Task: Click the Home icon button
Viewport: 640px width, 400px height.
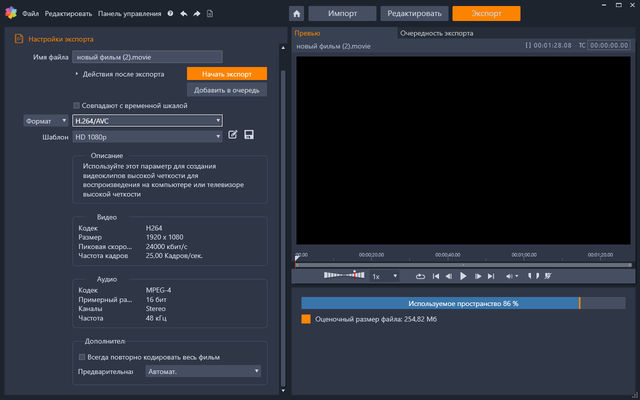Action: 297,13
